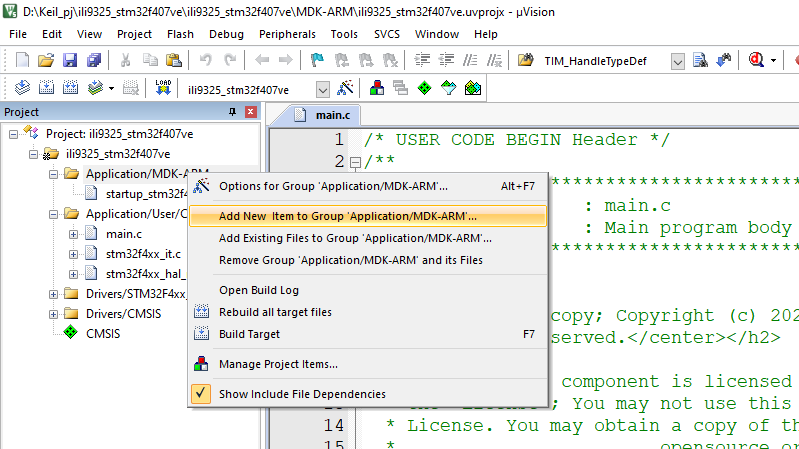
Task: Toggle Show Include File Dependencies checkmark
Action: [x=201, y=393]
